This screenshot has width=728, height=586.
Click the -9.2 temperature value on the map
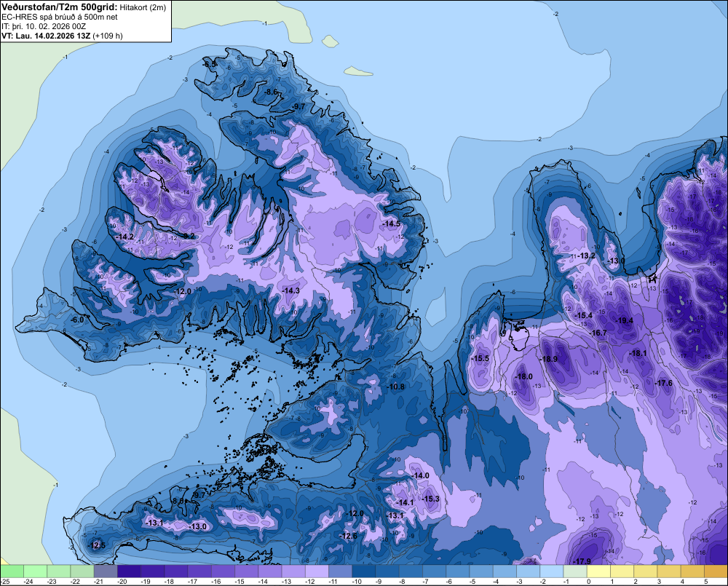tap(189, 237)
